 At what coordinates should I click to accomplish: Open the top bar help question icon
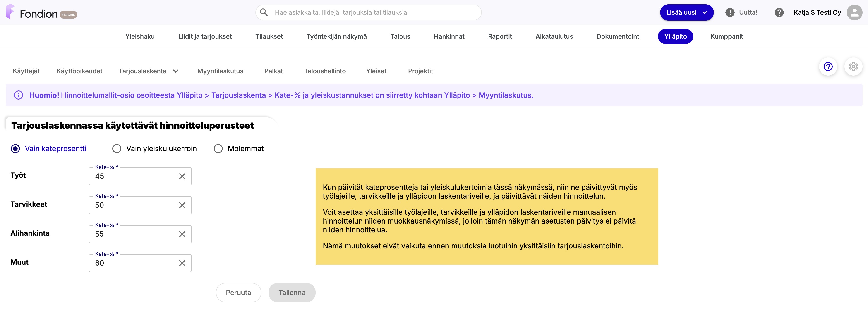(x=779, y=12)
